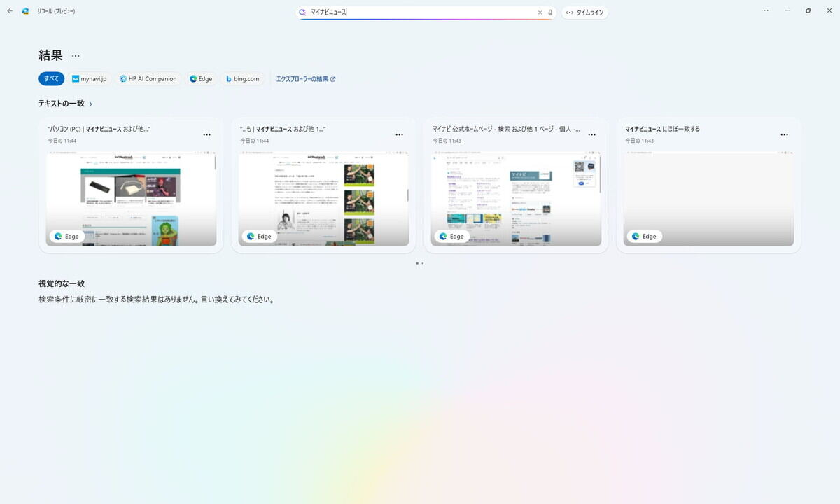The height and width of the screenshot is (504, 840).
Task: Click title マイナビ 公式ホームページ - 検索
Action: tap(506, 129)
